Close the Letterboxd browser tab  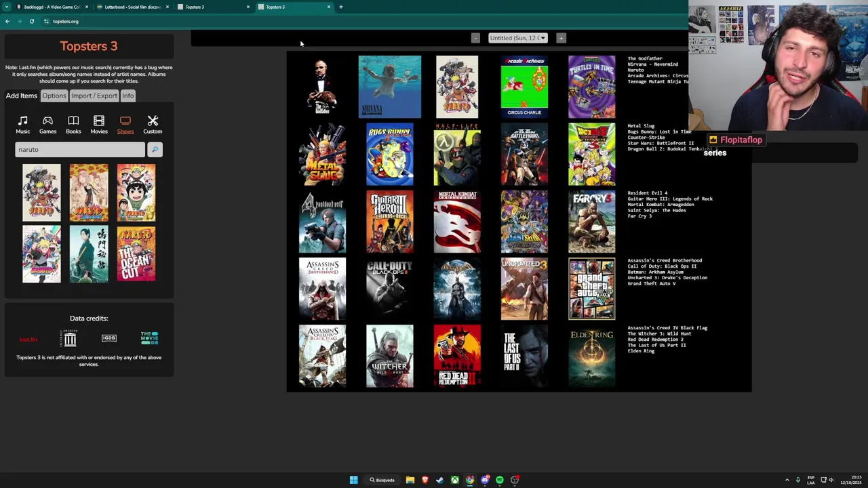pyautogui.click(x=167, y=7)
